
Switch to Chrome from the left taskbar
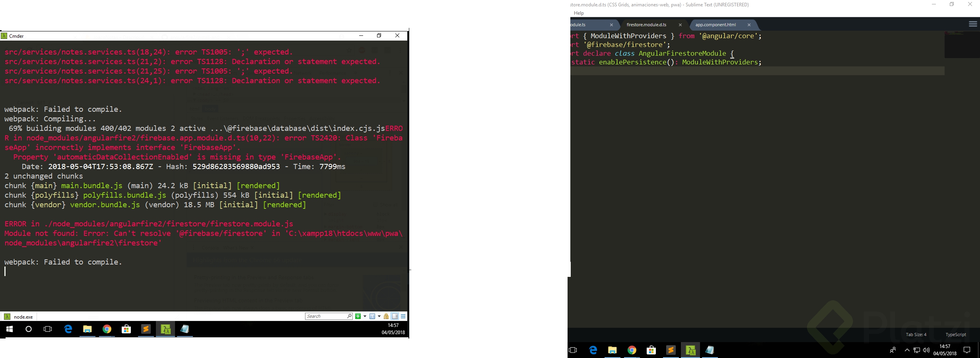(107, 329)
